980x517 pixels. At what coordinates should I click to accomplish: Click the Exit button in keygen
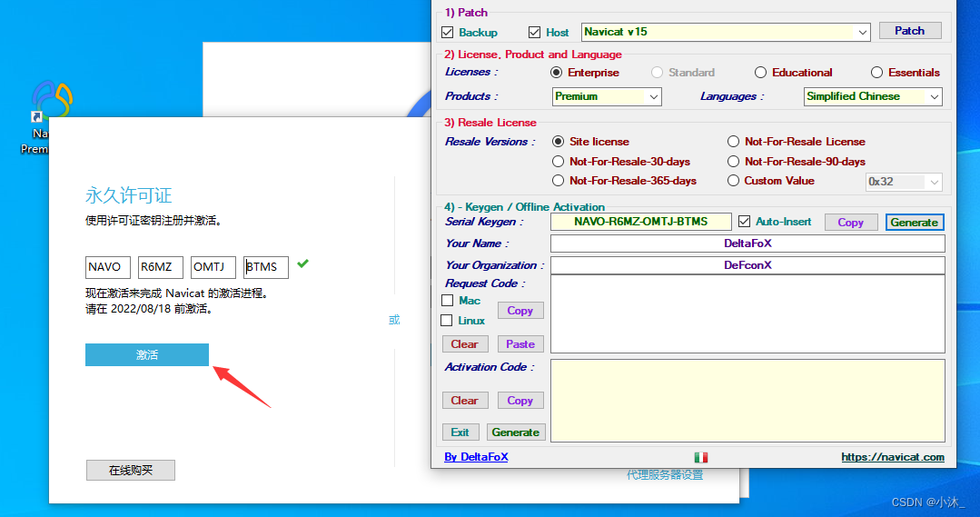click(x=460, y=432)
